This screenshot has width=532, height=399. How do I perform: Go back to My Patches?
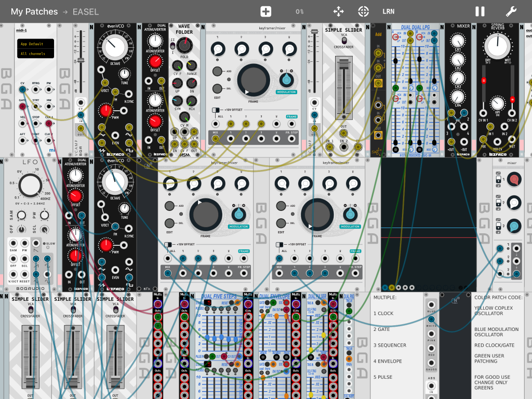(34, 11)
